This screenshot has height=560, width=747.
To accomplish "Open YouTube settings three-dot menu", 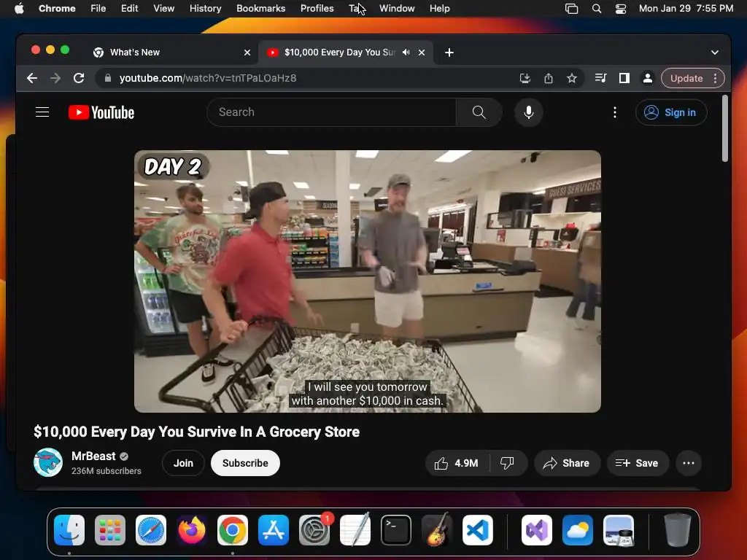I will pos(615,112).
